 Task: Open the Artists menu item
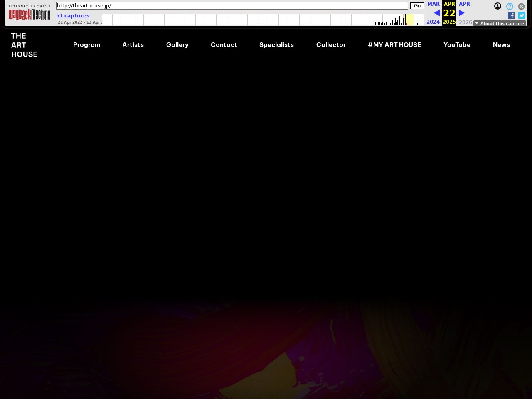pos(133,45)
